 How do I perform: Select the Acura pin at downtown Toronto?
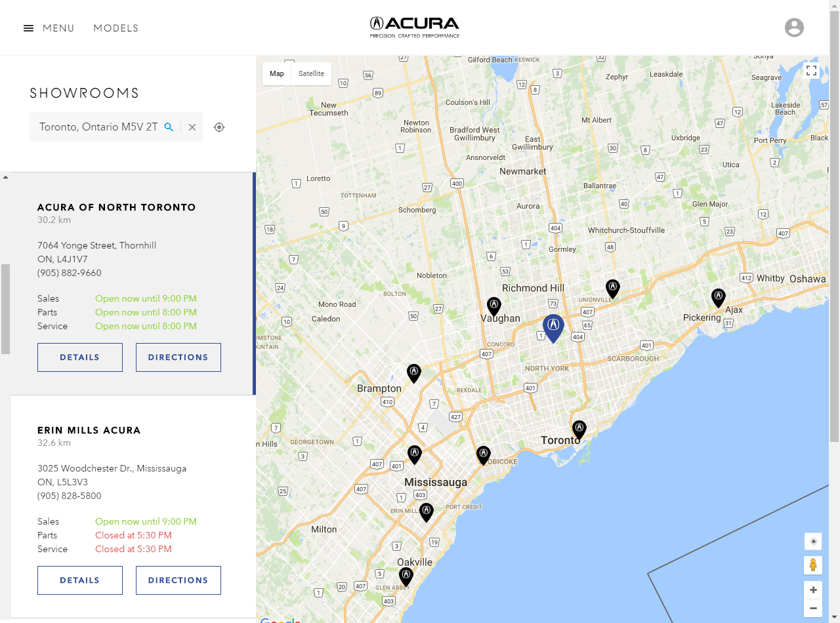click(x=579, y=430)
